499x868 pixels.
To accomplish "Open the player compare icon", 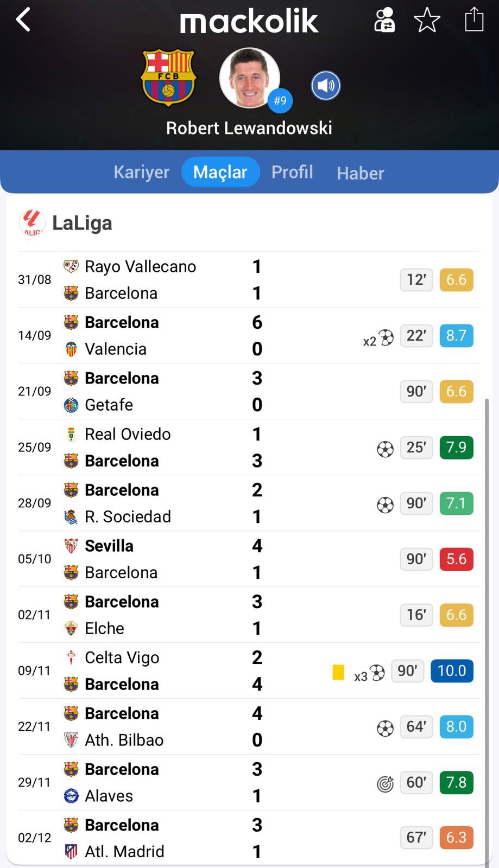I will 384,20.
